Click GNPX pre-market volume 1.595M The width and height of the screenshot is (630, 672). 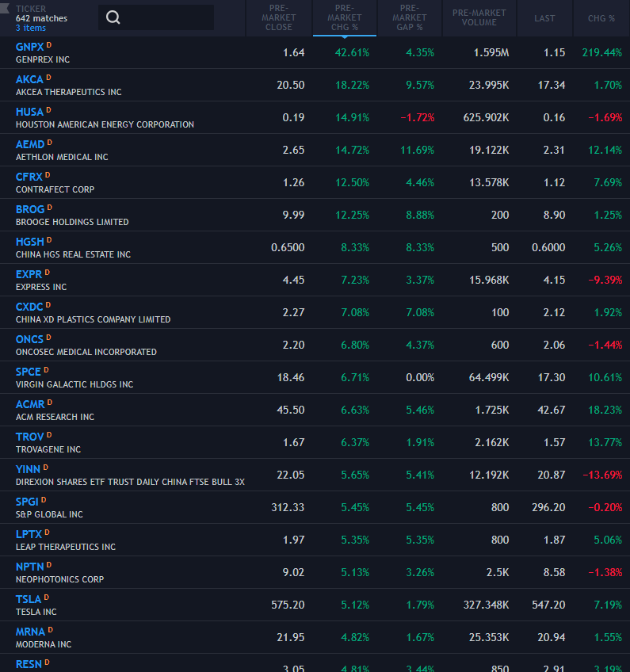click(491, 53)
